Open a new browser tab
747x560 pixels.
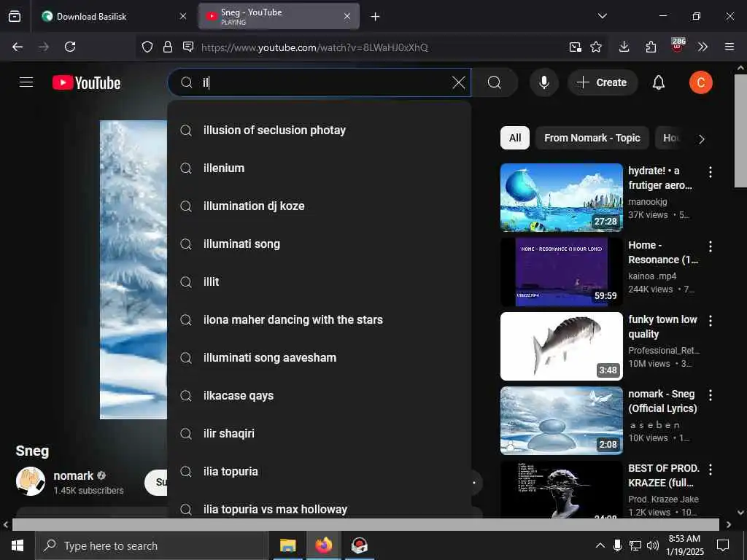point(376,17)
